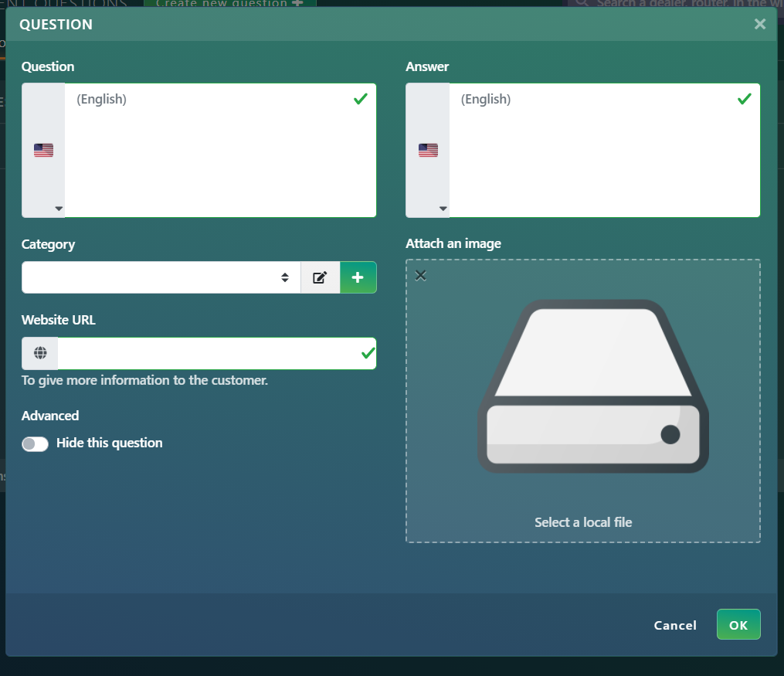
Task: Toggle the Hide this question switch
Action: coord(35,443)
